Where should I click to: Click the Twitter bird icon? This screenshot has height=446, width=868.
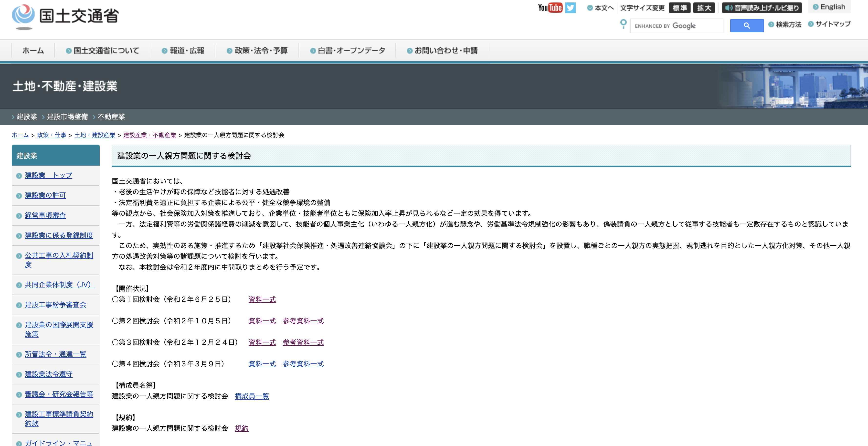(571, 8)
